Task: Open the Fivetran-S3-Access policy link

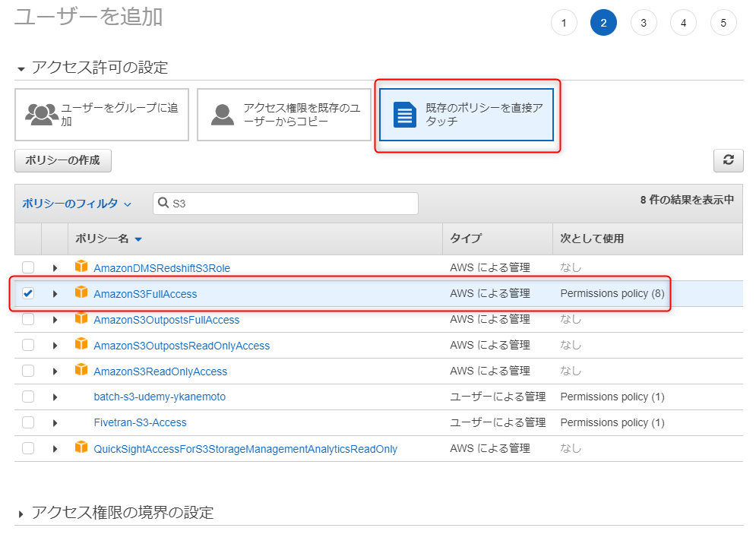Action: [140, 422]
